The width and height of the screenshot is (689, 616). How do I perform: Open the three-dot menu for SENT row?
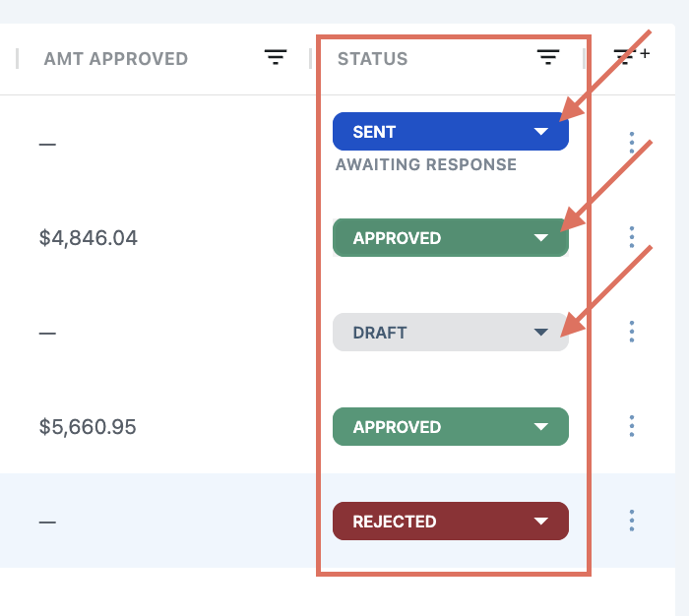coord(632,143)
